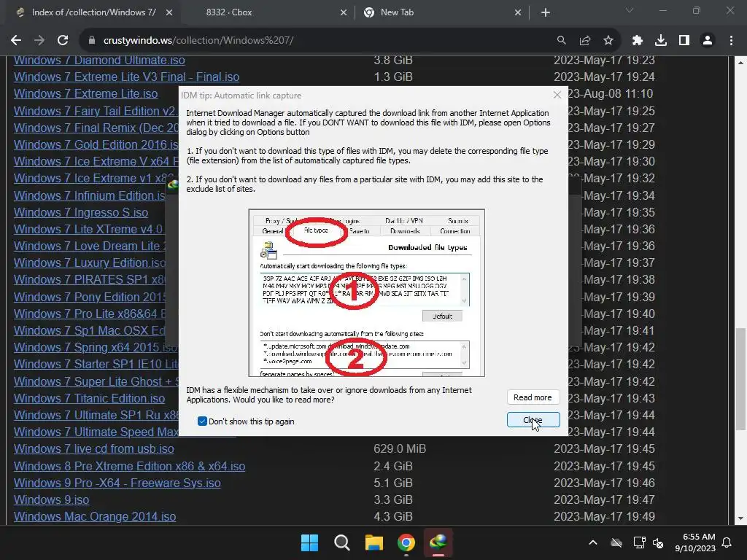747x560 pixels.
Task: Close the New Tab tab
Action: 518,13
